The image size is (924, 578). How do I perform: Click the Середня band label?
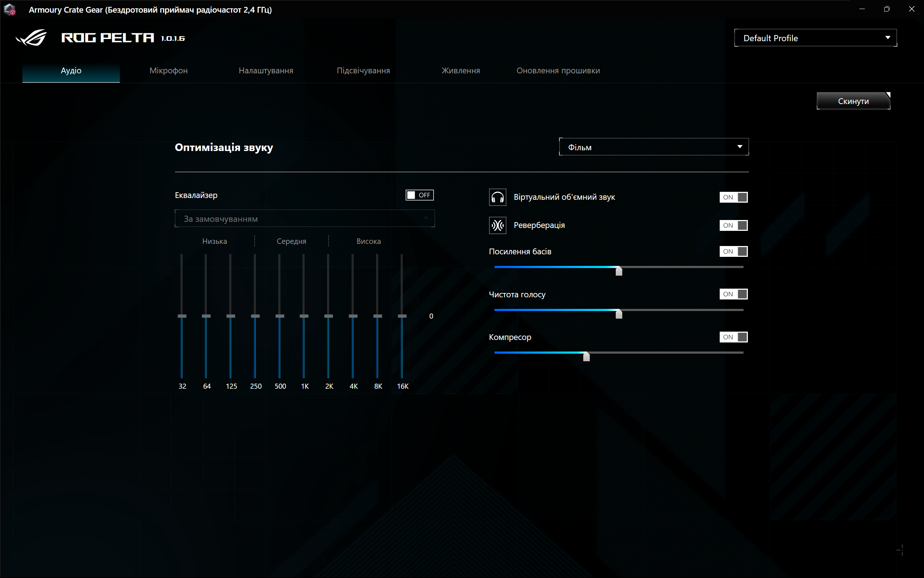(x=291, y=241)
